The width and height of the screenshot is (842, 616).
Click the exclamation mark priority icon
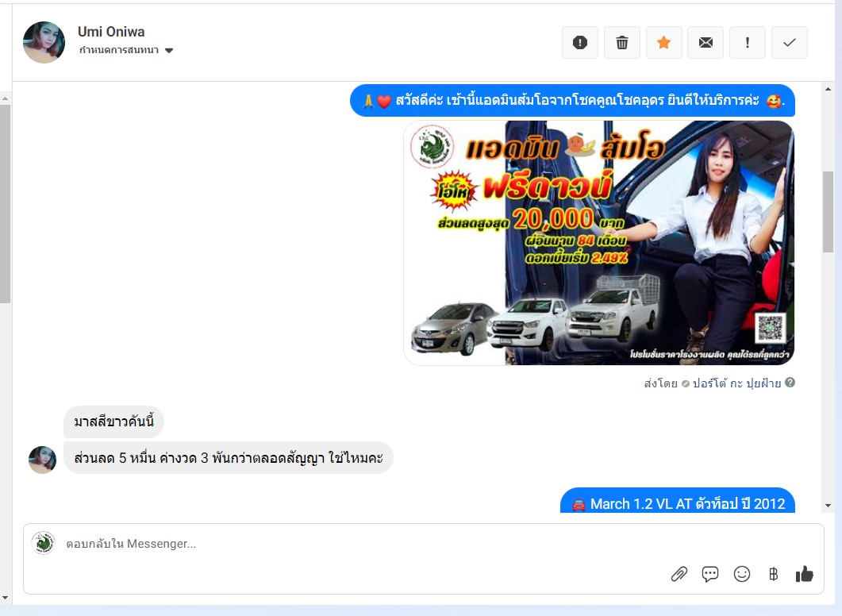748,42
